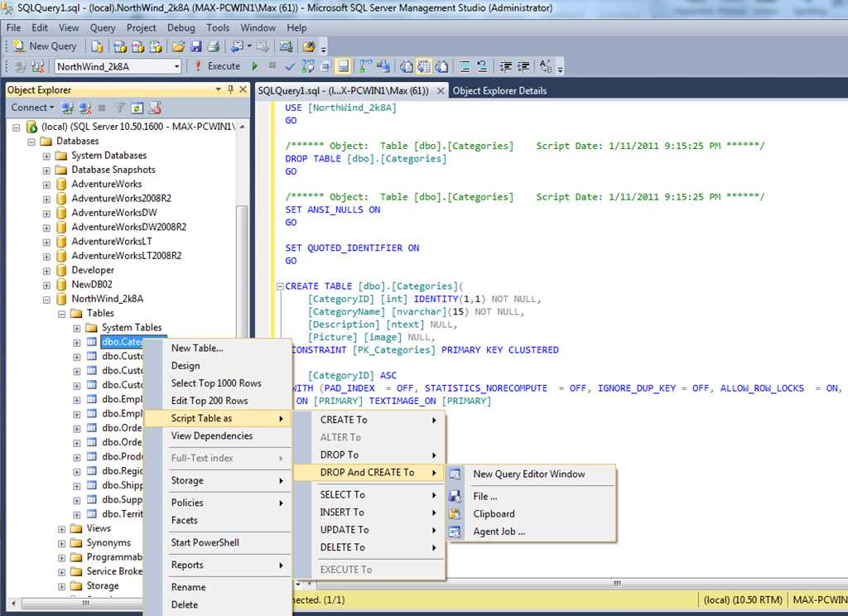This screenshot has width=848, height=616.
Task: Select Results to Grid icon
Action: [424, 66]
